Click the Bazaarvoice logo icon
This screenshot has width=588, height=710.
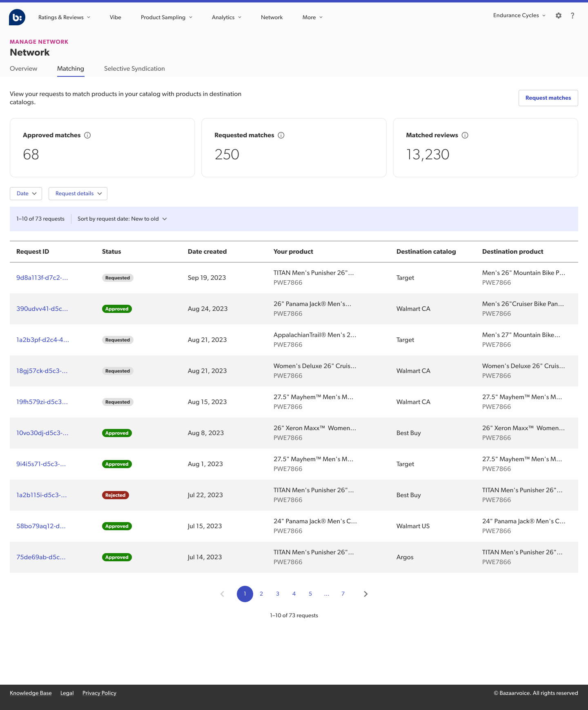pos(17,17)
